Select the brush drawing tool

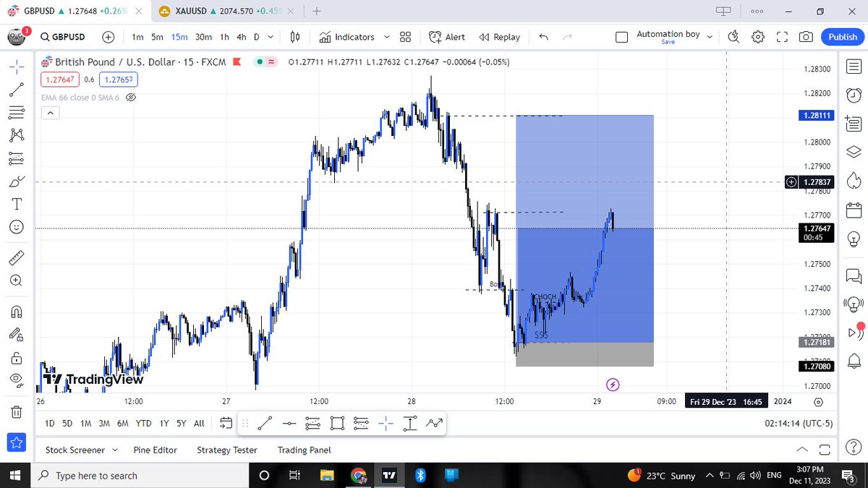pos(17,181)
